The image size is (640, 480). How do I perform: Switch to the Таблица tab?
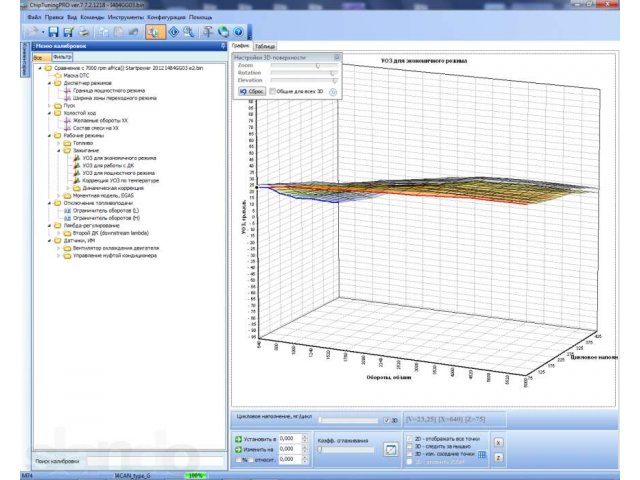[x=265, y=46]
